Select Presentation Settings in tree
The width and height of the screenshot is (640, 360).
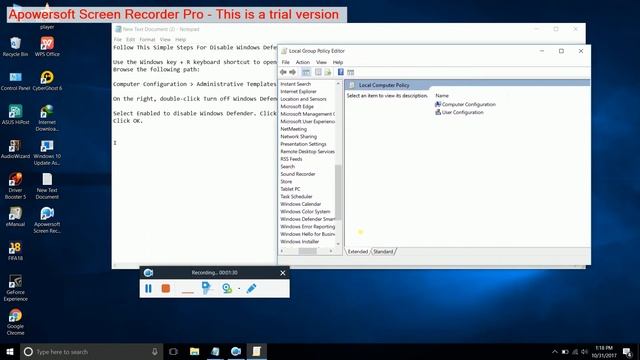(x=303, y=144)
